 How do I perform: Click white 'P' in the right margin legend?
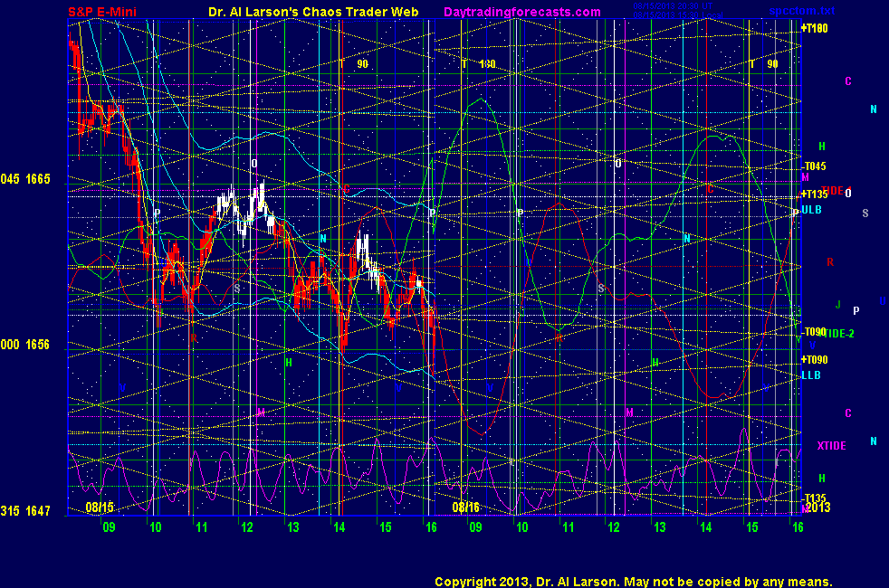coord(856,310)
